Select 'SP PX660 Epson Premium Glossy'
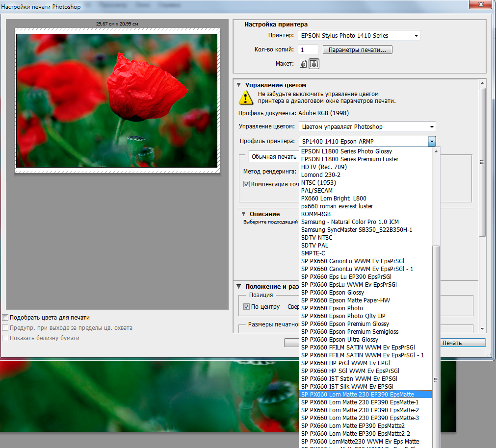 coord(365,324)
